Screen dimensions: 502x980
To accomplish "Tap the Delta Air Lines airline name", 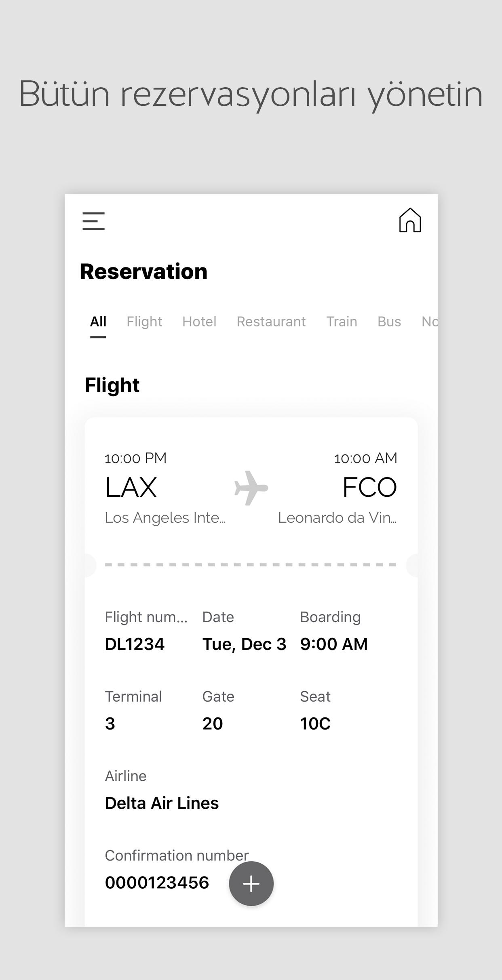I will [x=162, y=803].
